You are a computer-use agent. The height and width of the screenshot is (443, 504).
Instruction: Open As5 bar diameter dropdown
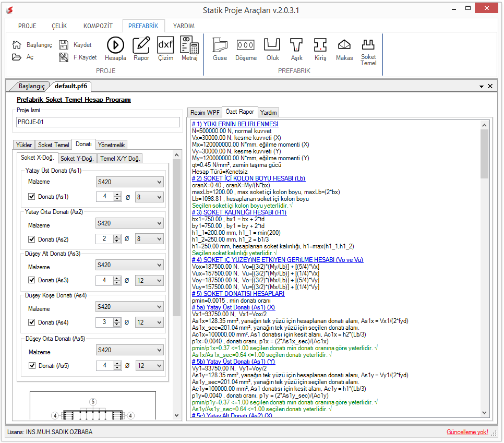[x=149, y=366]
